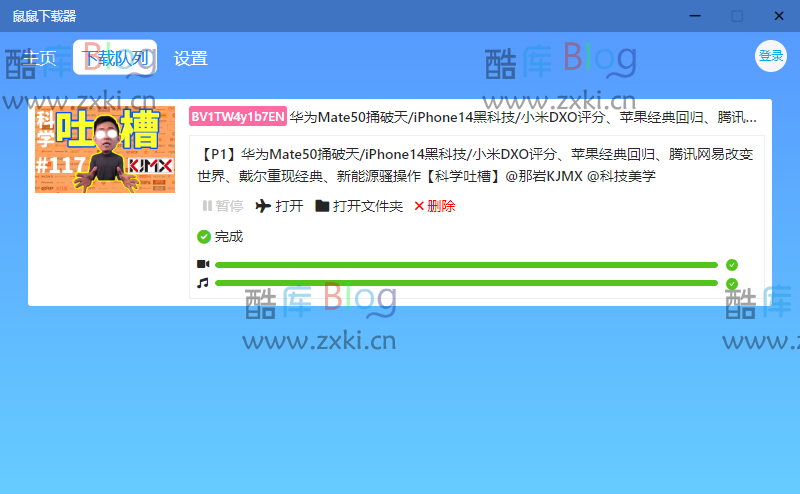800x494 pixels.
Task: Click the audio stream green progress bar
Action: click(x=466, y=284)
